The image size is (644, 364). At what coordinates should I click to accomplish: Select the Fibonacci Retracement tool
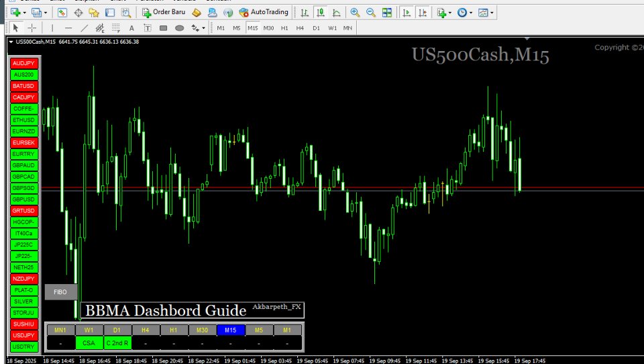[x=116, y=28]
